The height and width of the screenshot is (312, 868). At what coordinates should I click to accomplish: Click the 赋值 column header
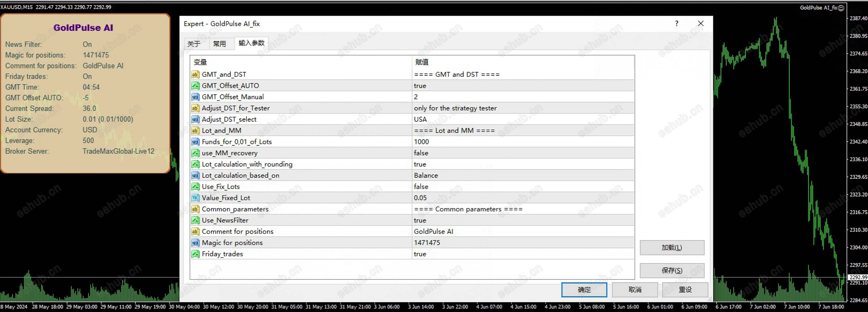tap(422, 62)
